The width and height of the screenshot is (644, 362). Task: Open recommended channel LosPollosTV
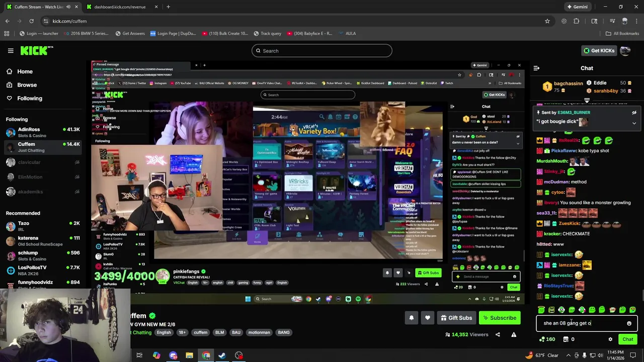point(43,270)
